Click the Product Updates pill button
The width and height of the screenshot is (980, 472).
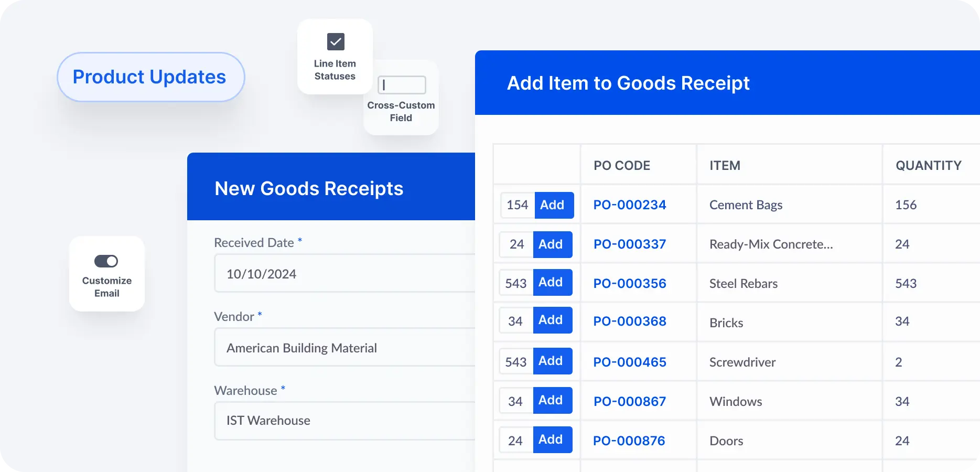pos(150,77)
